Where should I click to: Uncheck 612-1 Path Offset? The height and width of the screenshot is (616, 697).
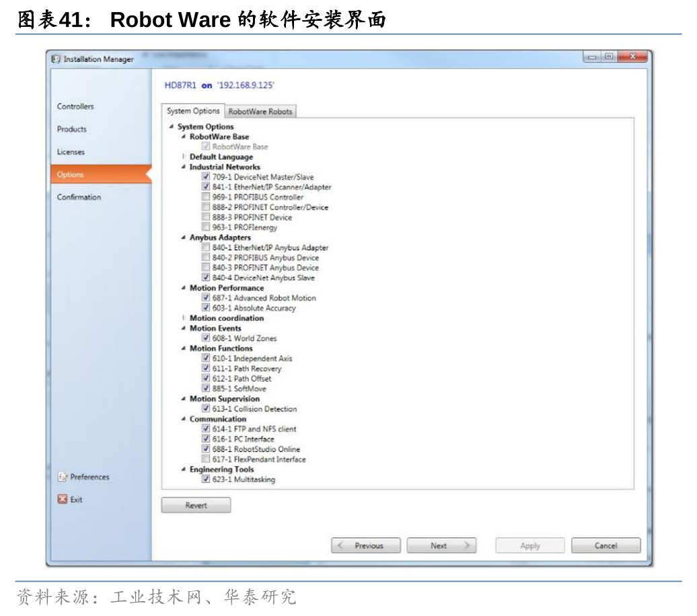(x=205, y=378)
